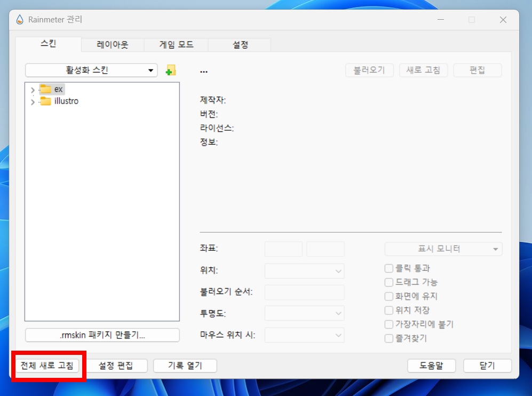The image size is (532, 396).
Task: Click the Rainmeter raindrop title bar icon
Action: point(20,20)
